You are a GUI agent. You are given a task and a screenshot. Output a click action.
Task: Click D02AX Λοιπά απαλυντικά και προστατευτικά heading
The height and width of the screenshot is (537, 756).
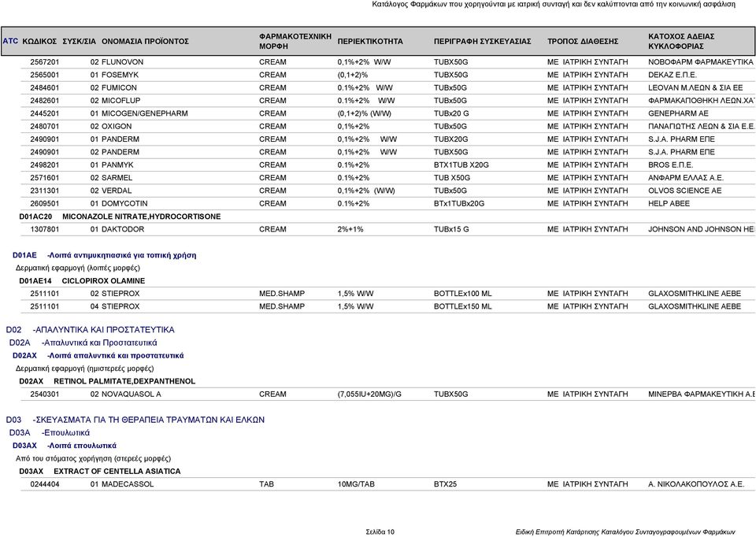[98, 356]
